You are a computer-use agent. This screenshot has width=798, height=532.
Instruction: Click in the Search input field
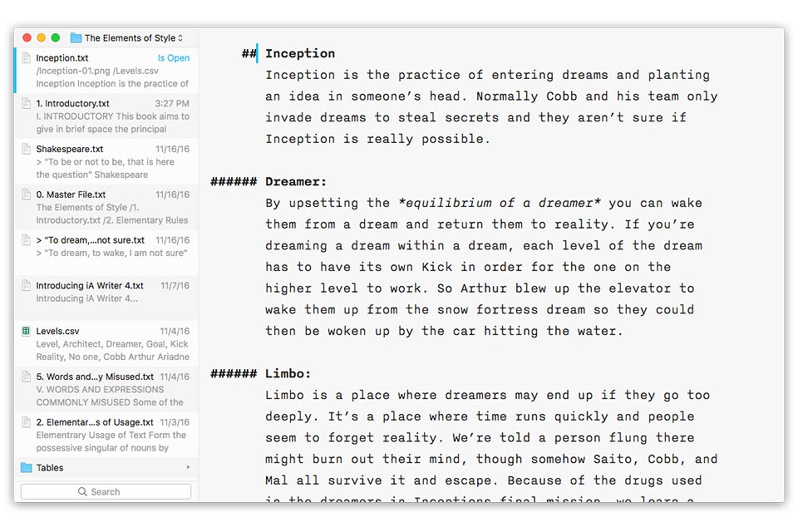coord(106,492)
